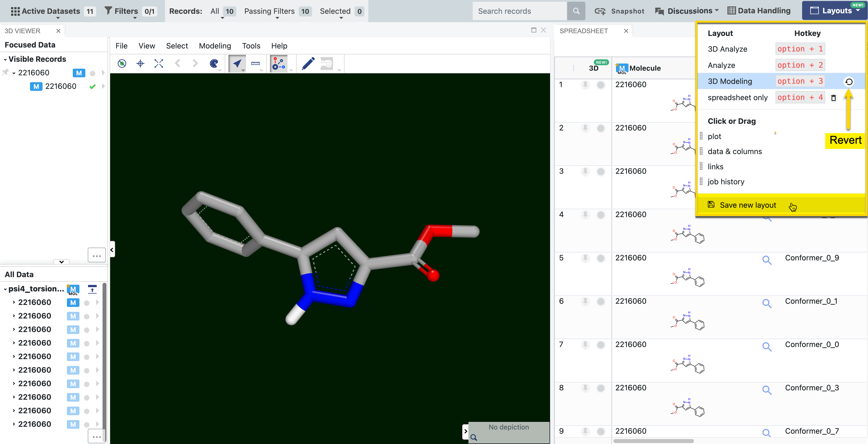The width and height of the screenshot is (868, 444).
Task: Click magnifier icon in Conformer_0_1 row
Action: (x=767, y=303)
